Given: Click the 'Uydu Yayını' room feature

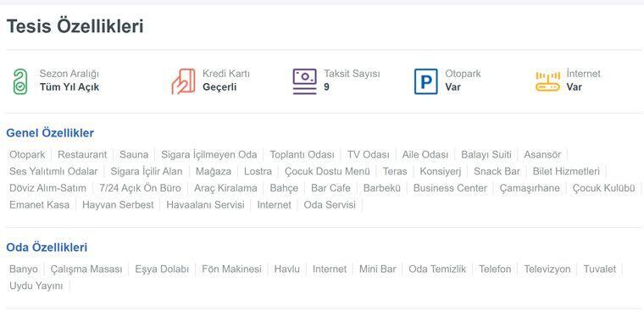Looking at the screenshot, I should (x=36, y=286).
